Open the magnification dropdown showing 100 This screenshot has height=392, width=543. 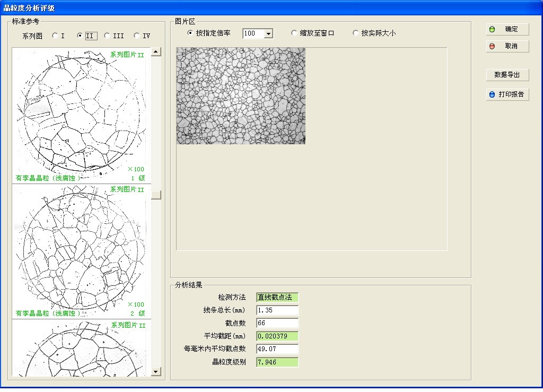[x=268, y=33]
